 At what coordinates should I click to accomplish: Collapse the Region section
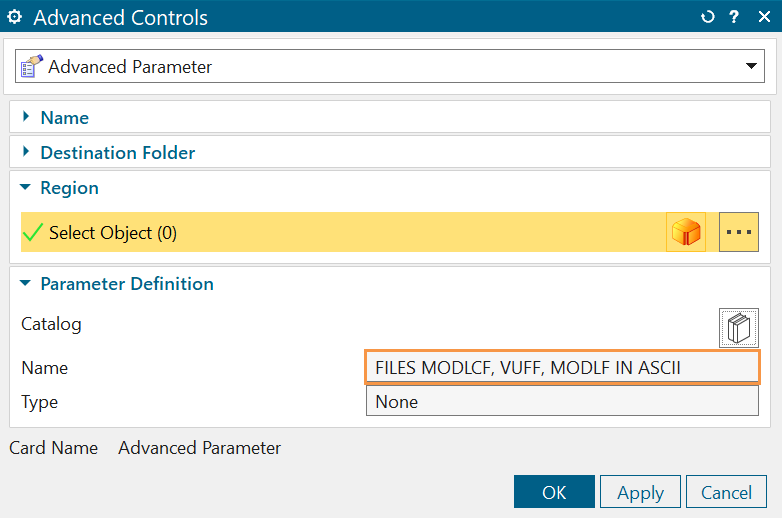69,188
